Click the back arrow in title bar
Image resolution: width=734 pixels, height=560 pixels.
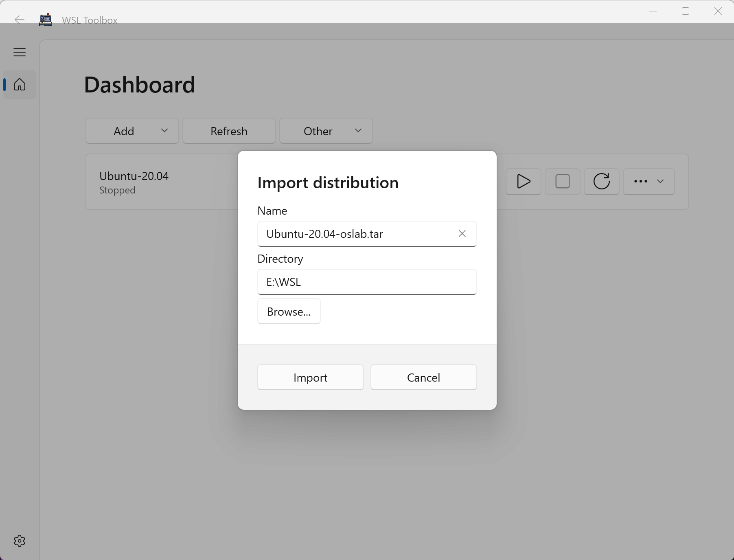tap(19, 20)
